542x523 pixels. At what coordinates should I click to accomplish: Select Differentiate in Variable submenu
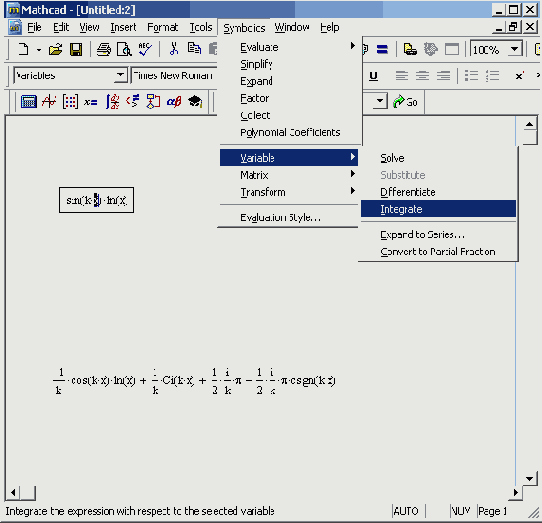(438, 192)
